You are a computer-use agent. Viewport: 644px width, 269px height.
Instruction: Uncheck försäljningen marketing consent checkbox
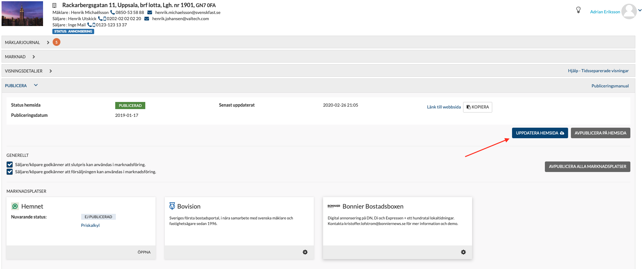pyautogui.click(x=10, y=172)
